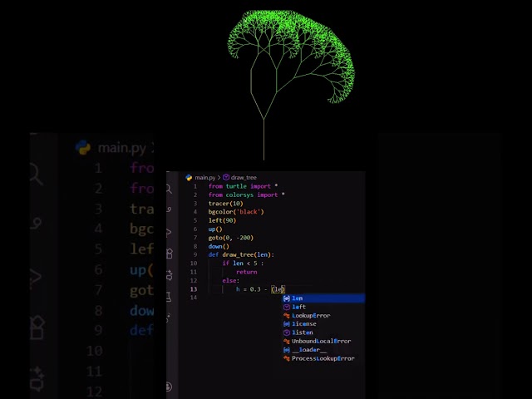Click main.py in the center breadcrumb
532x399 pixels.
205,177
